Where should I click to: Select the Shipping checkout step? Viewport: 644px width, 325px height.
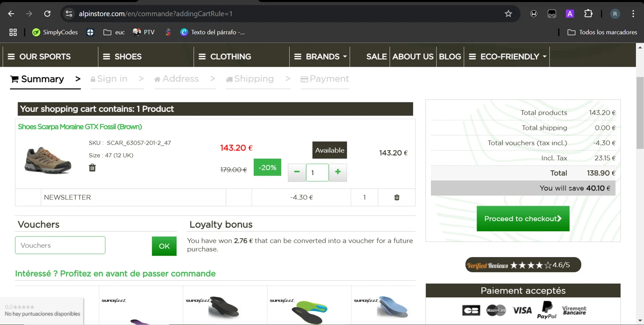(258, 79)
